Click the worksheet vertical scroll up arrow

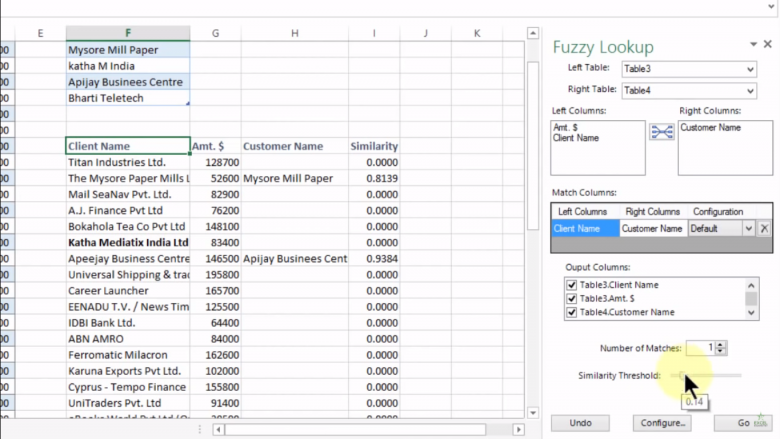click(533, 33)
